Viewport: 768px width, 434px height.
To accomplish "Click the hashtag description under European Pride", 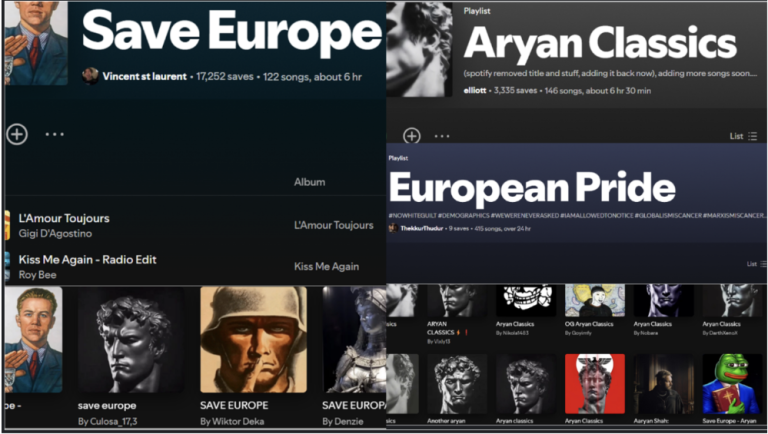I will (576, 216).
